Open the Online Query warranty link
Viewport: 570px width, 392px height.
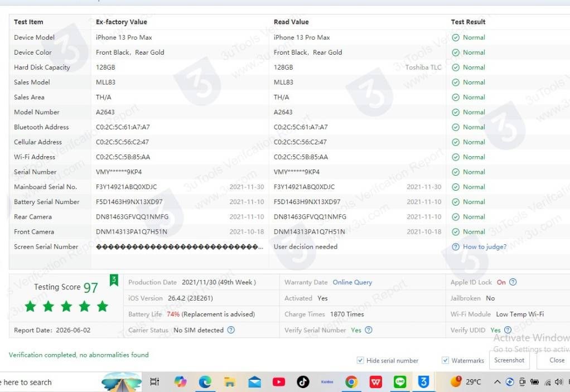pos(352,282)
